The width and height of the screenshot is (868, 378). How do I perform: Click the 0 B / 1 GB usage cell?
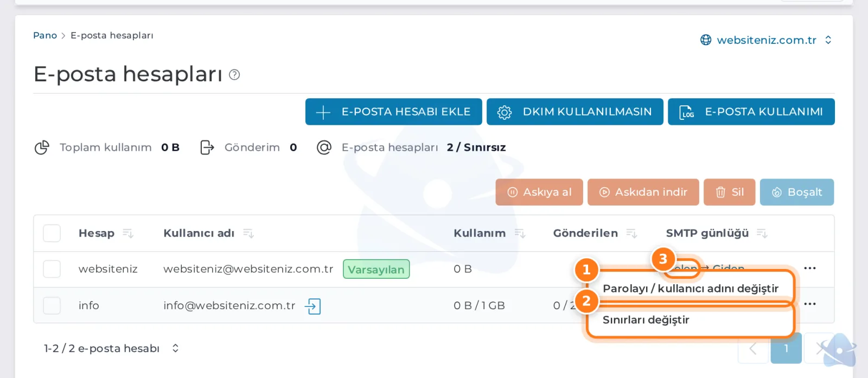click(x=479, y=305)
